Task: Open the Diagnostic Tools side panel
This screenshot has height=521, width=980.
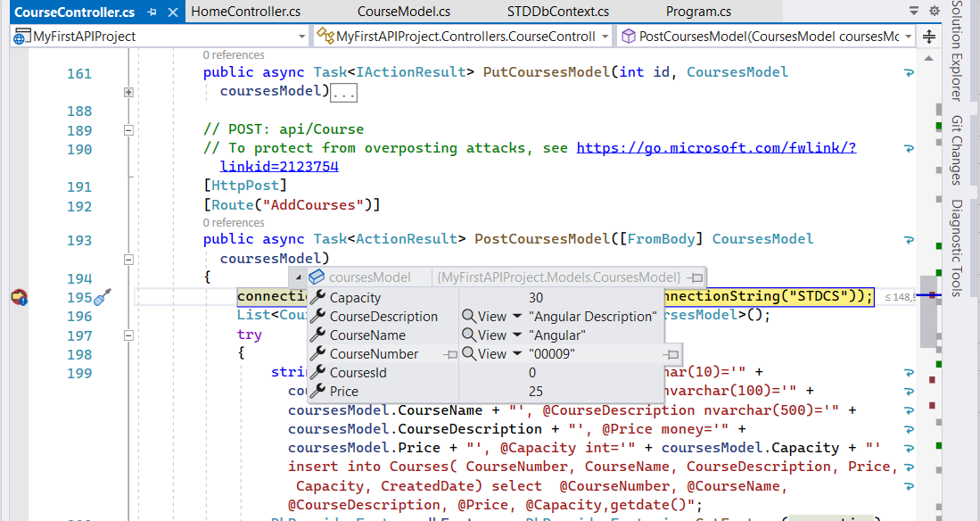Action: [x=956, y=248]
